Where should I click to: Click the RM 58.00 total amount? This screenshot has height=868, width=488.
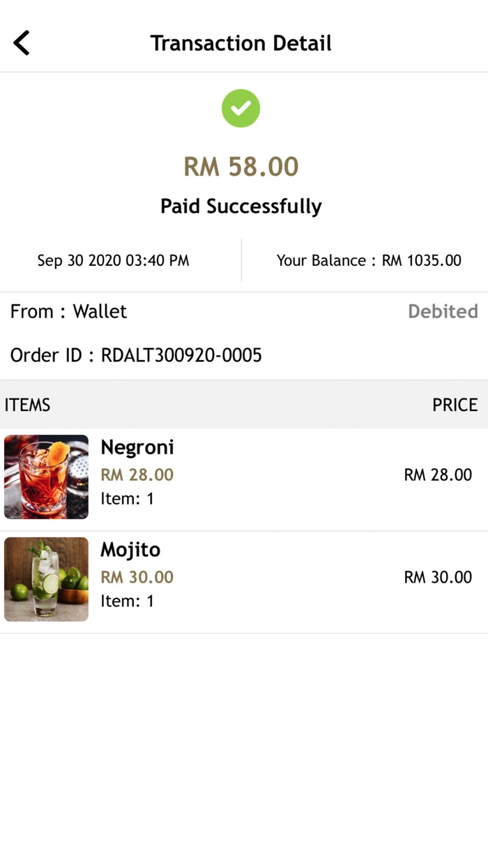pos(241,167)
